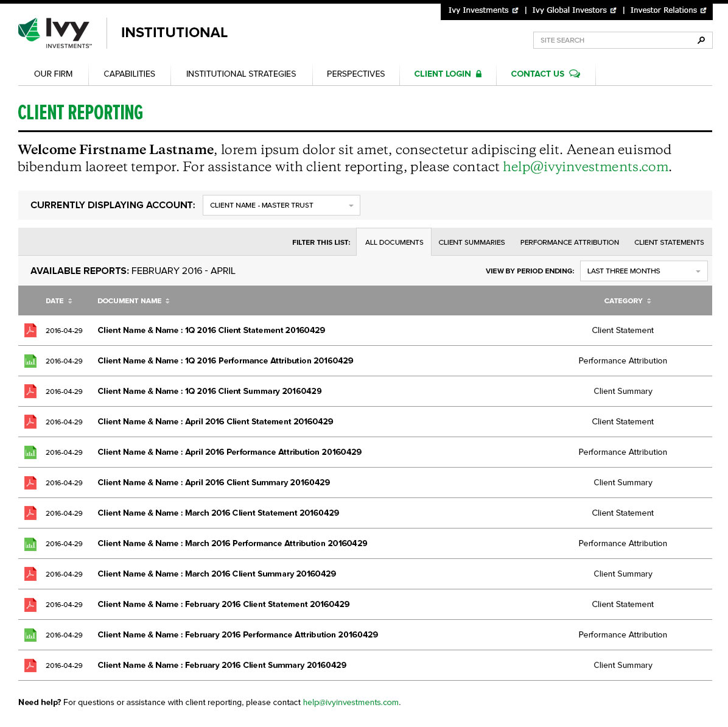This screenshot has width=728, height=727.
Task: Click external link icon next to Ivy Global Investors
Action: pyautogui.click(x=613, y=10)
